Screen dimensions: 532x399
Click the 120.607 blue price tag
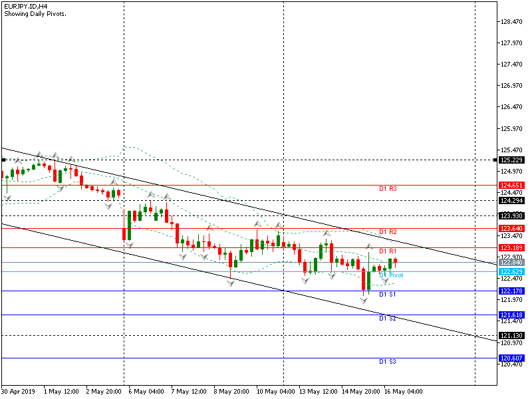pos(511,358)
